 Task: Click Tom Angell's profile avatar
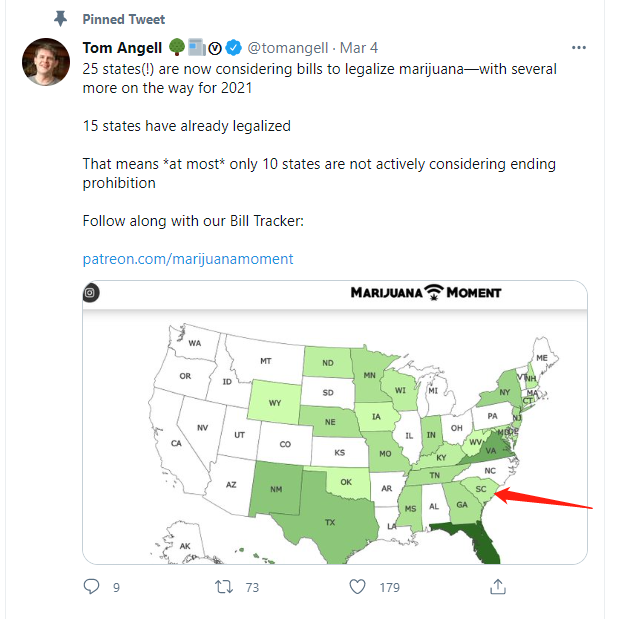point(45,62)
